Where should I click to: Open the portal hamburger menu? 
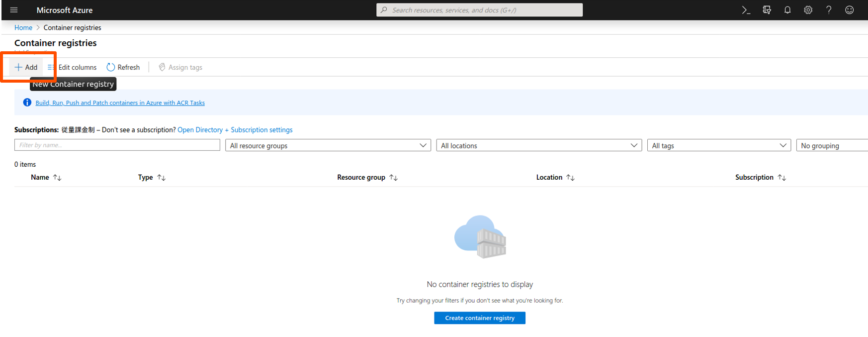[14, 10]
